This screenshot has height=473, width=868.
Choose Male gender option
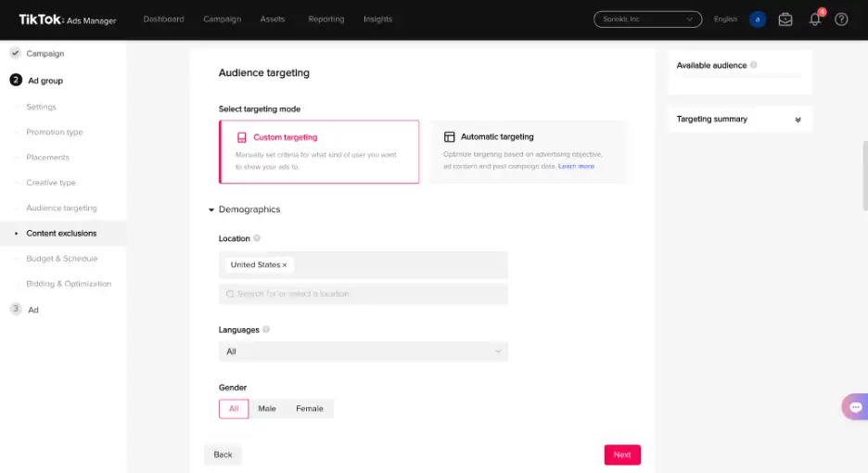coord(267,409)
